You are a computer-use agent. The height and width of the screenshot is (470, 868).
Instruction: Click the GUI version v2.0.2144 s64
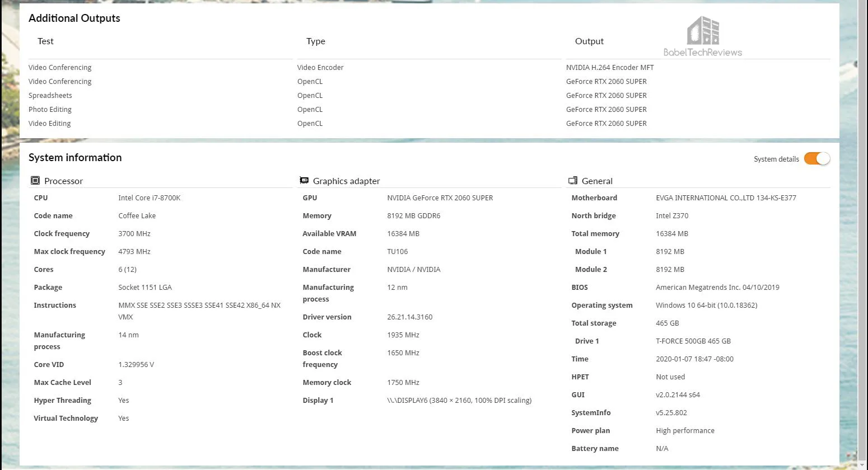click(x=678, y=395)
